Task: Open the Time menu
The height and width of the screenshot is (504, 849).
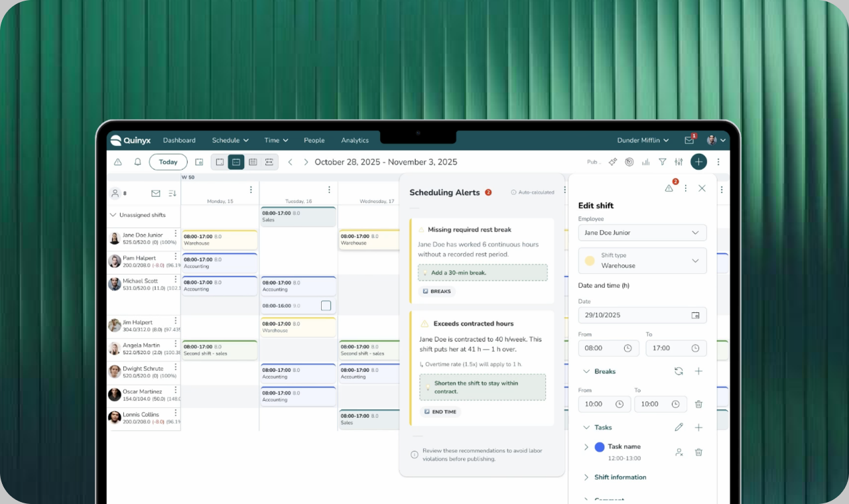Action: (x=276, y=141)
